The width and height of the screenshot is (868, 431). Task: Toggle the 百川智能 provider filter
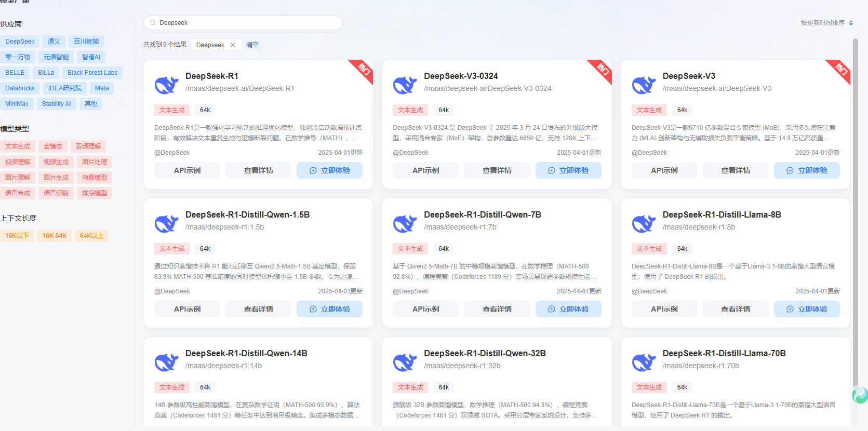(x=86, y=42)
